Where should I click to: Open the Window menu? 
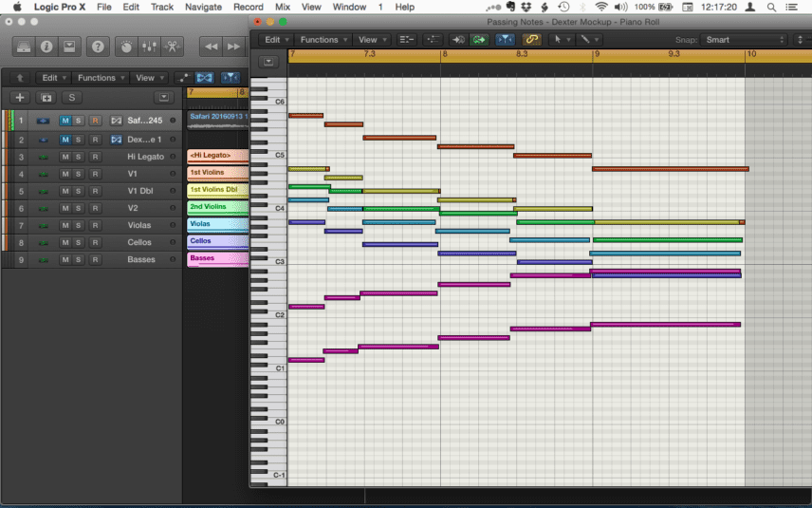click(349, 7)
